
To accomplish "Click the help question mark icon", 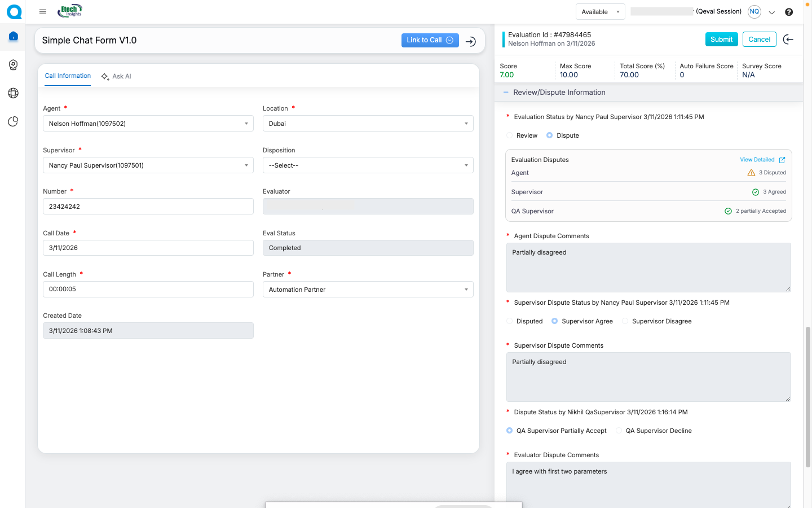I will click(x=789, y=12).
